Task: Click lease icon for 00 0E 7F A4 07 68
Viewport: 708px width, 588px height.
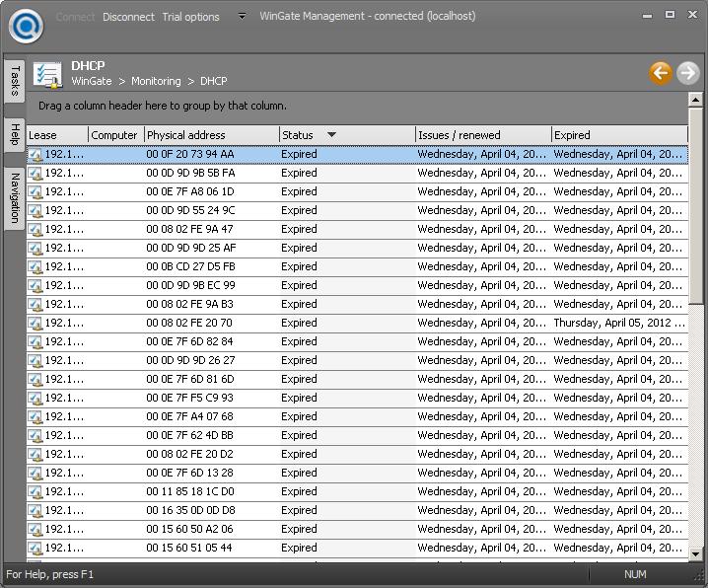Action: click(x=35, y=417)
